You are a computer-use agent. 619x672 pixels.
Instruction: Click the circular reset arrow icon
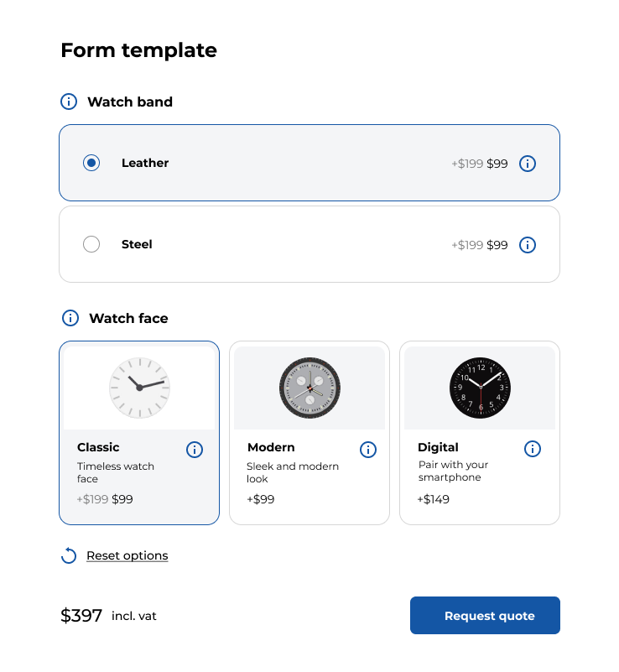[x=69, y=555]
